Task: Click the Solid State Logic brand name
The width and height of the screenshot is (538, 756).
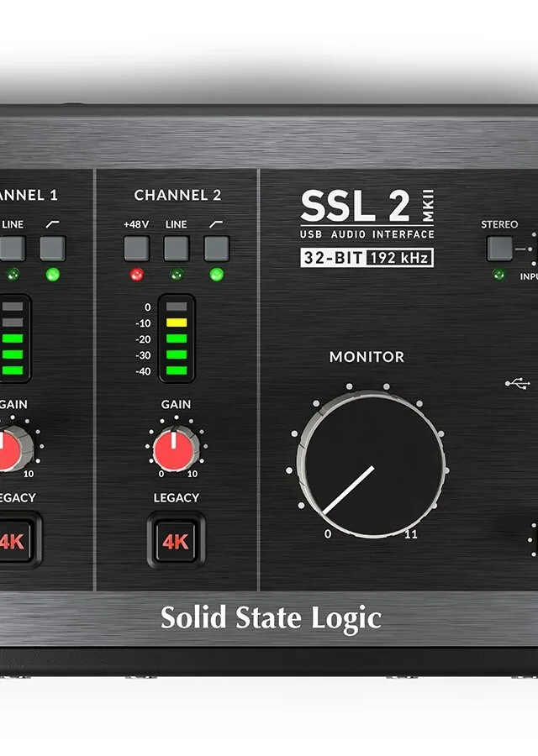Action: point(271,618)
